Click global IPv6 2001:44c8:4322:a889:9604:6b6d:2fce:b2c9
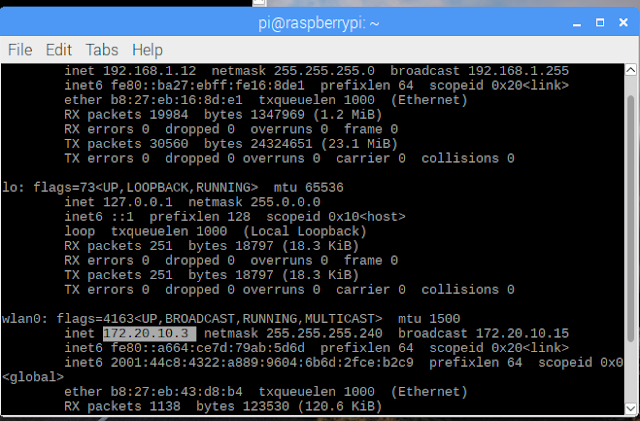 pyautogui.click(x=262, y=363)
